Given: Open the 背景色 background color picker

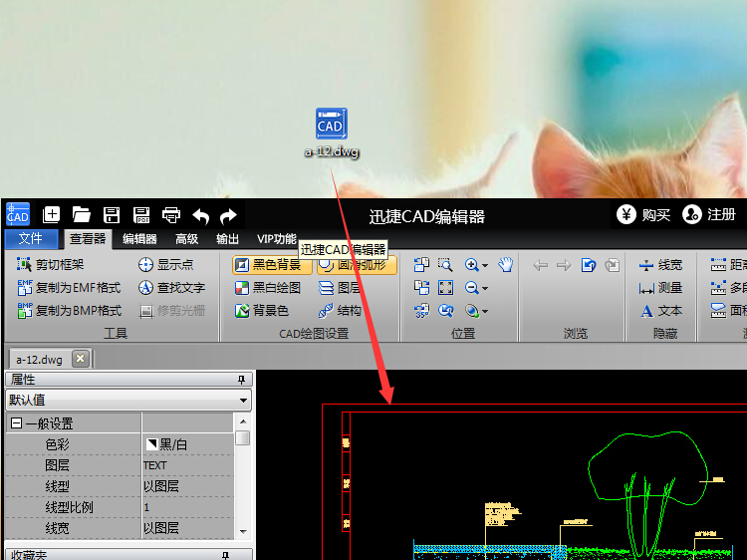Looking at the screenshot, I should (x=262, y=311).
